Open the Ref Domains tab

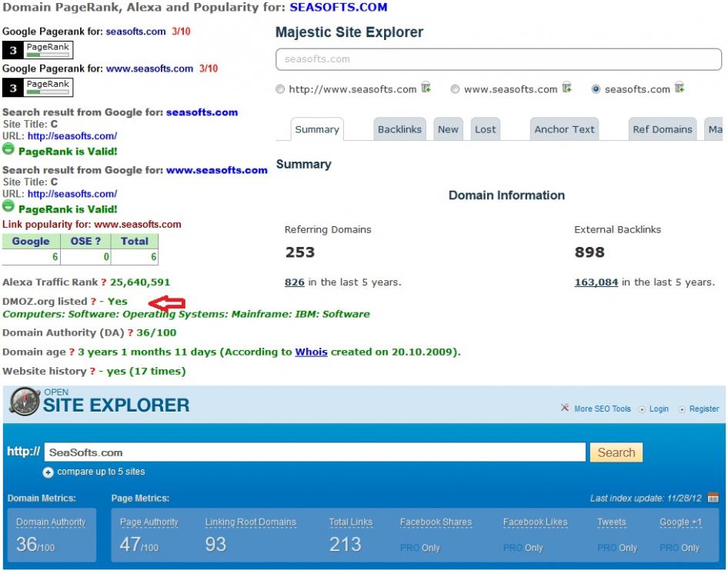(663, 129)
